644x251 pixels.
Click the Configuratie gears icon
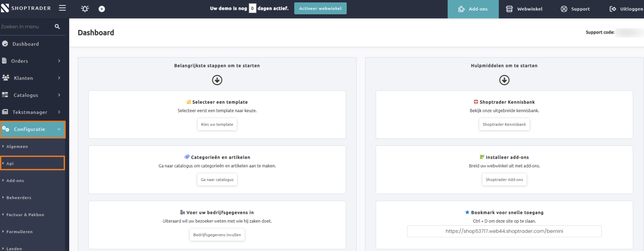6,129
